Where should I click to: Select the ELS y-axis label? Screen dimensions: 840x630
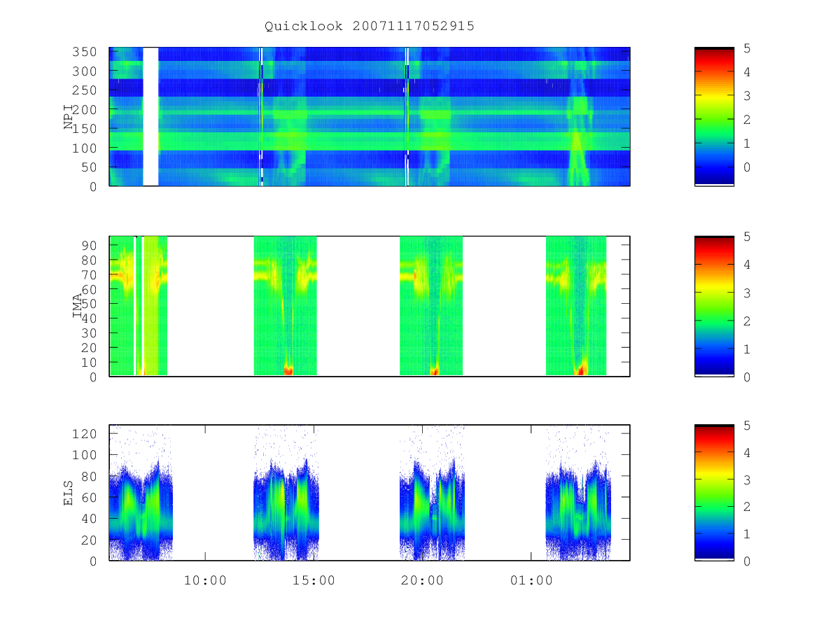point(69,493)
